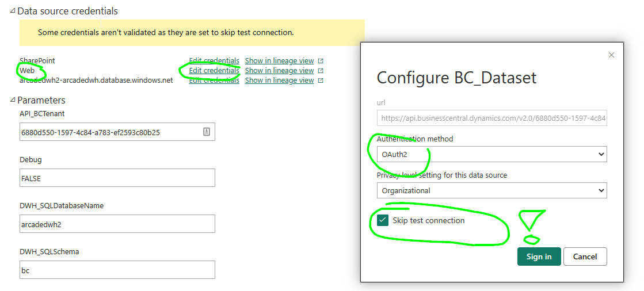Click the 'DWH_SQLDatabaseName' parameter label
This screenshot has width=644, height=291.
point(61,206)
